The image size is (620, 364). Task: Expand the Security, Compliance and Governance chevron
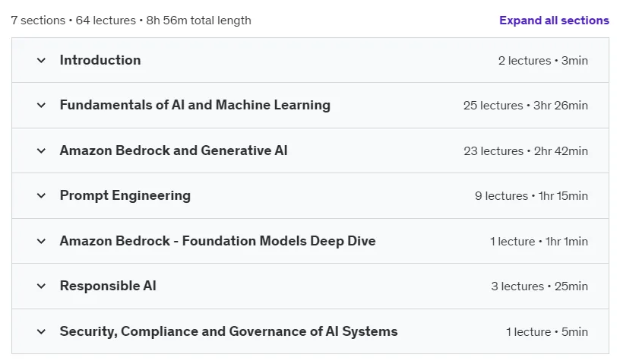41,331
